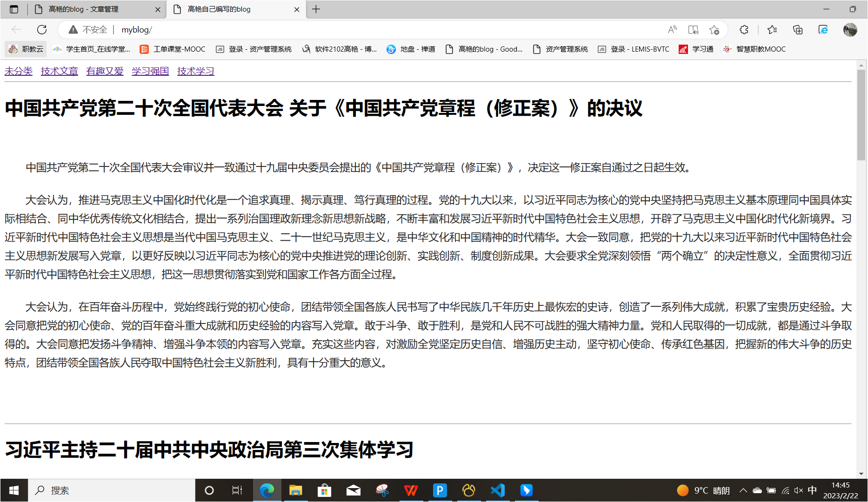868x502 pixels.
Task: Open the yellow swirl app on taskbar
Action: pos(468,490)
